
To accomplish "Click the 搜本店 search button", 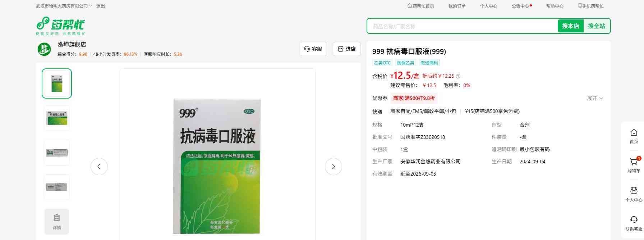I will pyautogui.click(x=570, y=26).
